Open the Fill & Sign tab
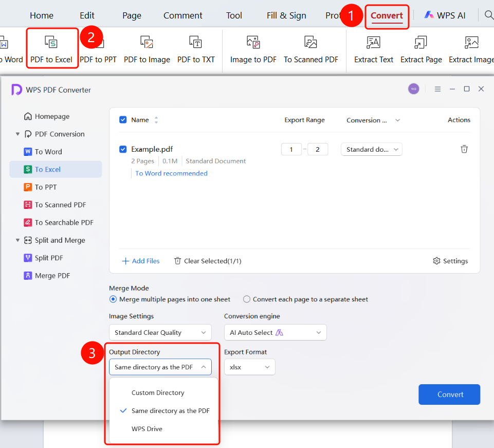This screenshot has height=448, width=494. (286, 15)
